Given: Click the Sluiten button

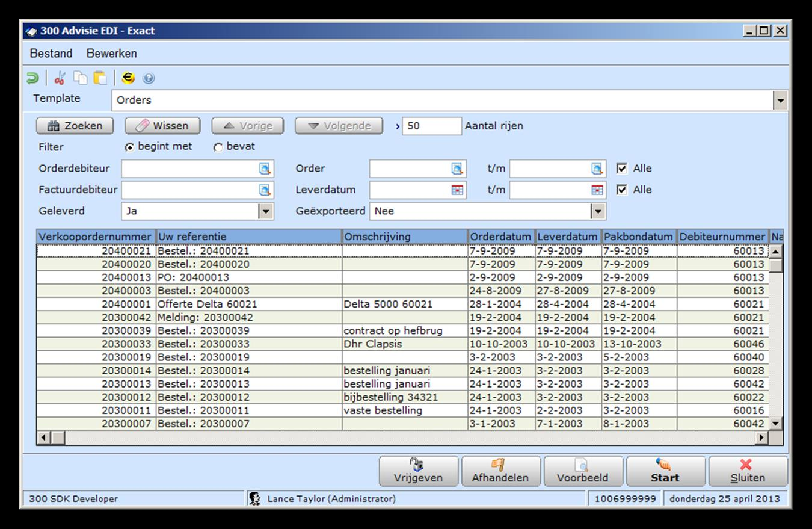Looking at the screenshot, I should tap(748, 471).
